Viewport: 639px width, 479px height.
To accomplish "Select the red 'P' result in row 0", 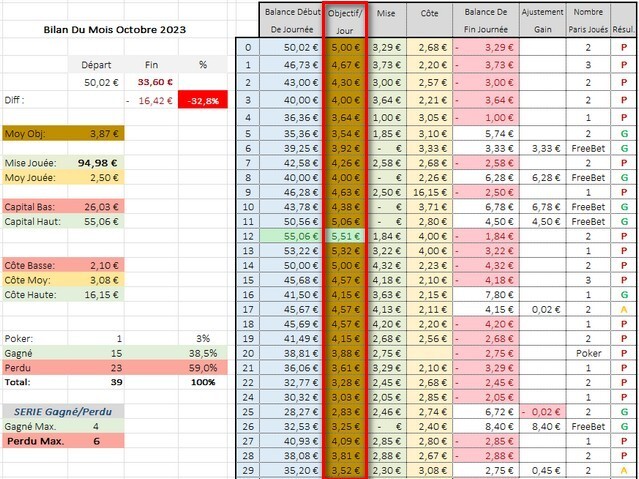I will pos(624,48).
